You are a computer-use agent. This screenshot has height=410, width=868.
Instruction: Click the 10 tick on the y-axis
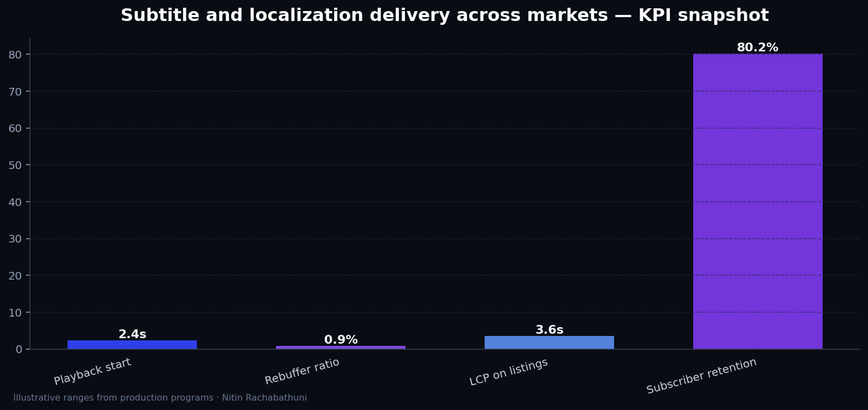pos(15,312)
